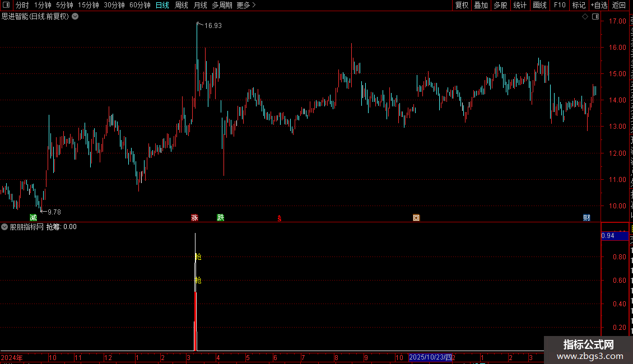Click the diamond icon at chart top-right

[x=585, y=17]
